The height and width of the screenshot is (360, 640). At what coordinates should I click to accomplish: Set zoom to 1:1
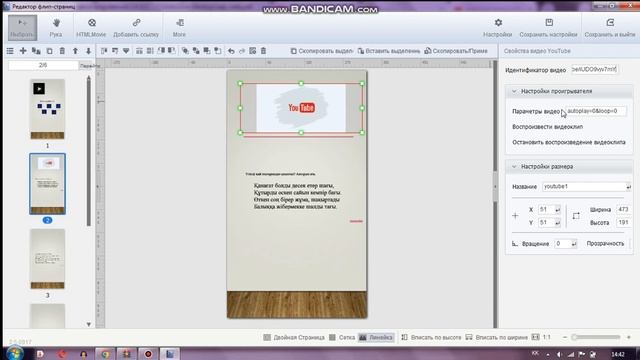coord(542,338)
